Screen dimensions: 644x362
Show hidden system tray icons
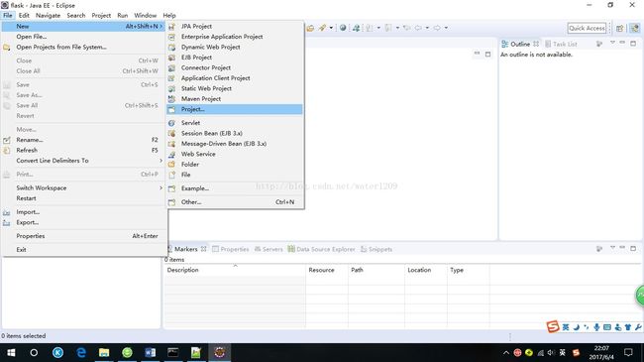pos(506,352)
